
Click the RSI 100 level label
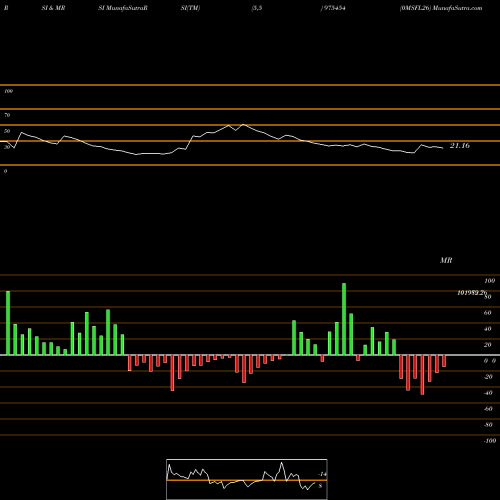click(8, 91)
